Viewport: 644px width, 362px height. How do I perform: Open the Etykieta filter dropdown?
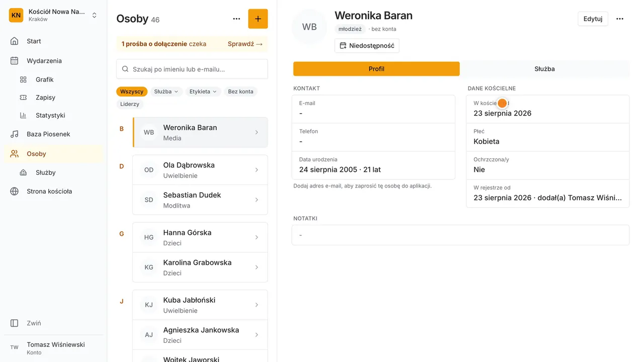(x=203, y=92)
